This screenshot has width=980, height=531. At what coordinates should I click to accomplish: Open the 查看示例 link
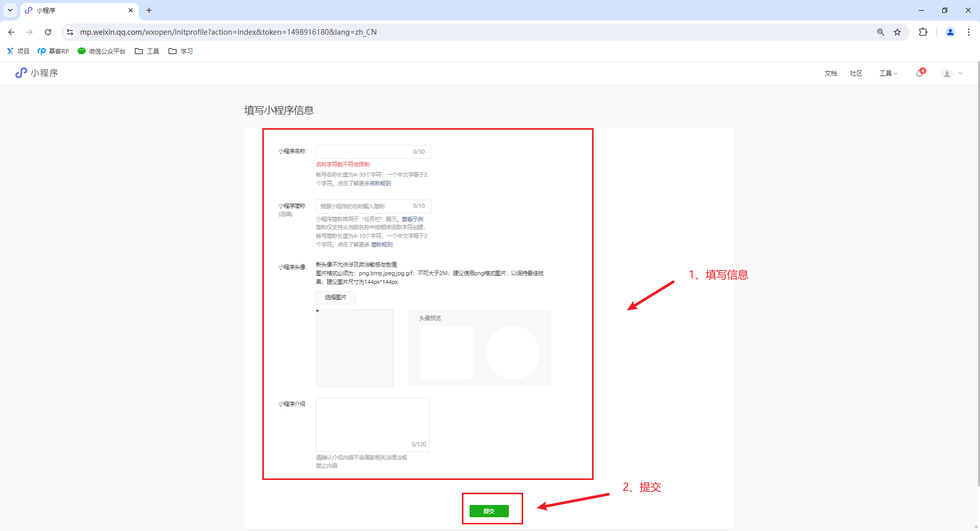click(x=412, y=219)
